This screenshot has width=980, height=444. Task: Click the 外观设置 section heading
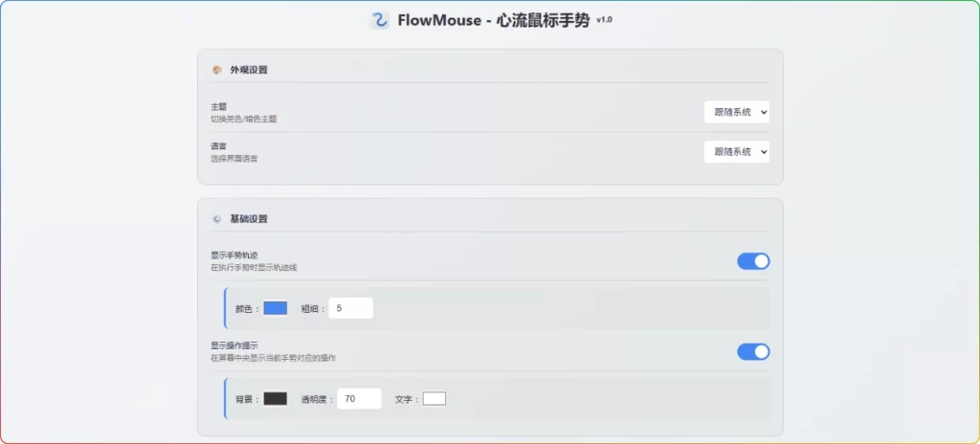coord(249,70)
